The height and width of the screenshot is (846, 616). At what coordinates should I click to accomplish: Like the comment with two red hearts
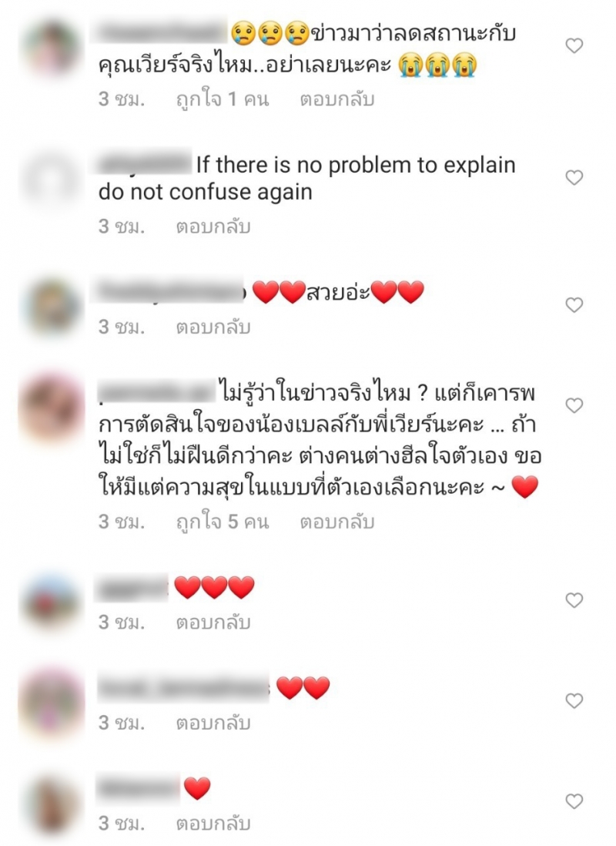574,700
